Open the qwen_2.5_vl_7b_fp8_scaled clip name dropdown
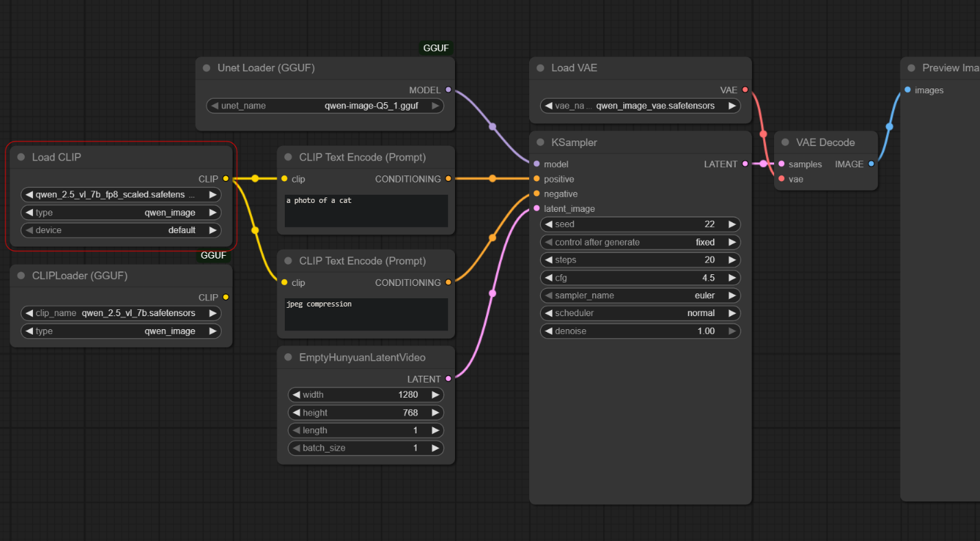980x541 pixels. (121, 195)
